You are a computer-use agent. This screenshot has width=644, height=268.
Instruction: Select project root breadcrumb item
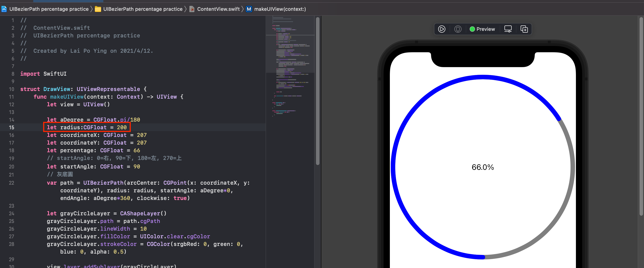[x=49, y=9]
